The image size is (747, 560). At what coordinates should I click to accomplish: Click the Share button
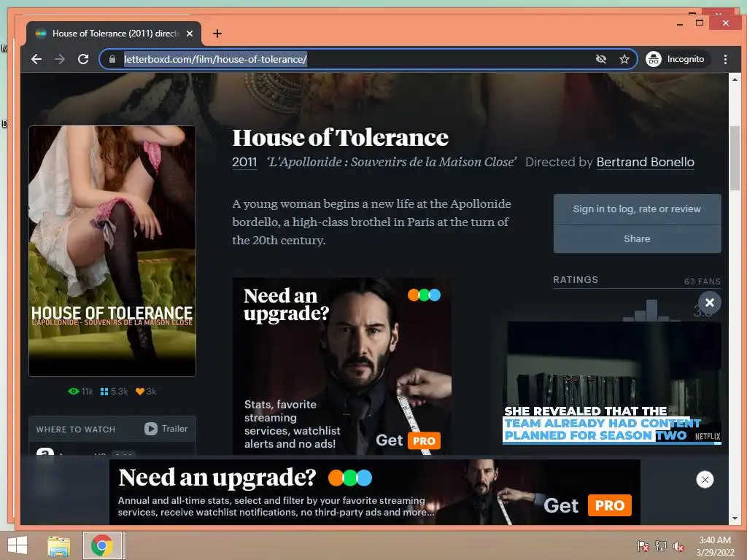(x=637, y=239)
